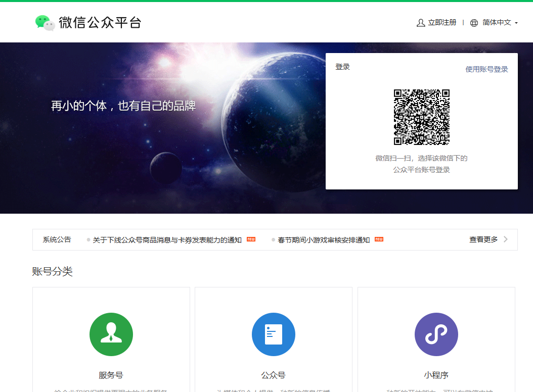Click NEW badge after 小游戏审核 notice
This screenshot has width=533, height=392.
[x=379, y=239]
